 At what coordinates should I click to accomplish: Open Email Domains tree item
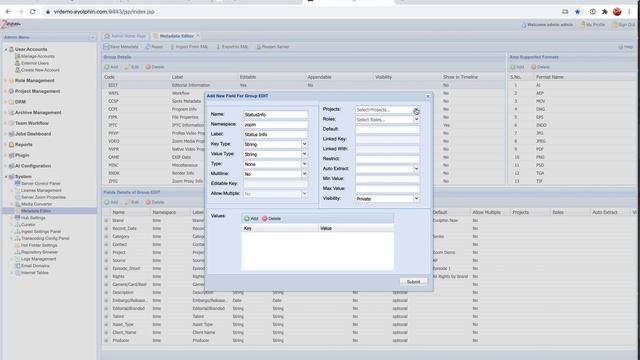click(35, 266)
